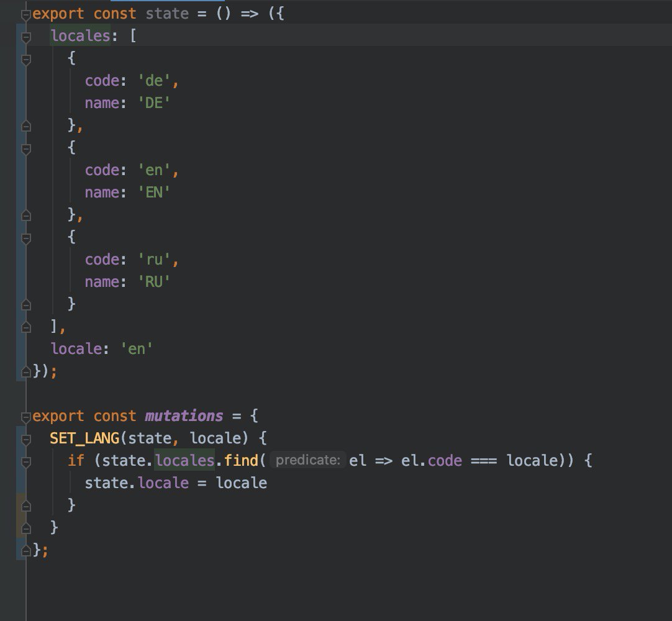Click the fold end marker beside '],'
The height and width of the screenshot is (621, 672).
26,327
